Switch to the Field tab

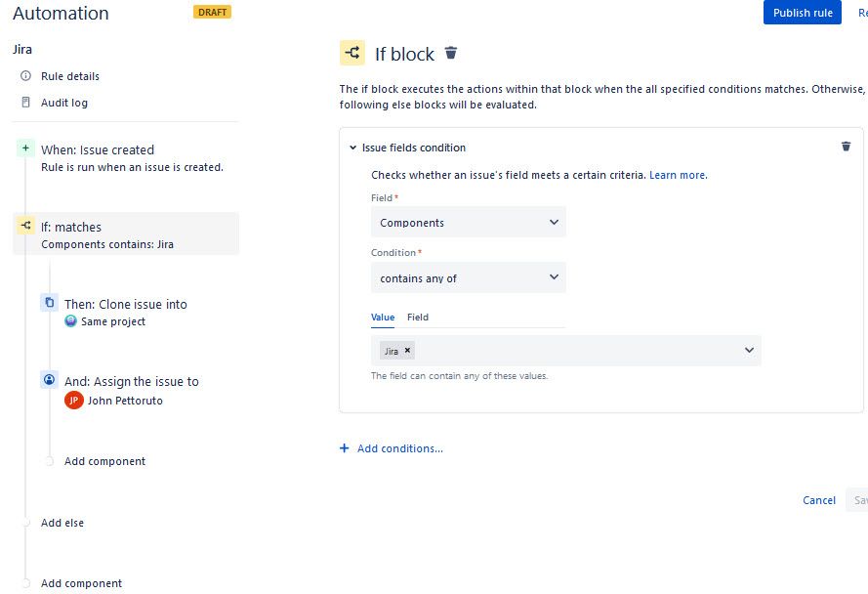[x=417, y=317]
